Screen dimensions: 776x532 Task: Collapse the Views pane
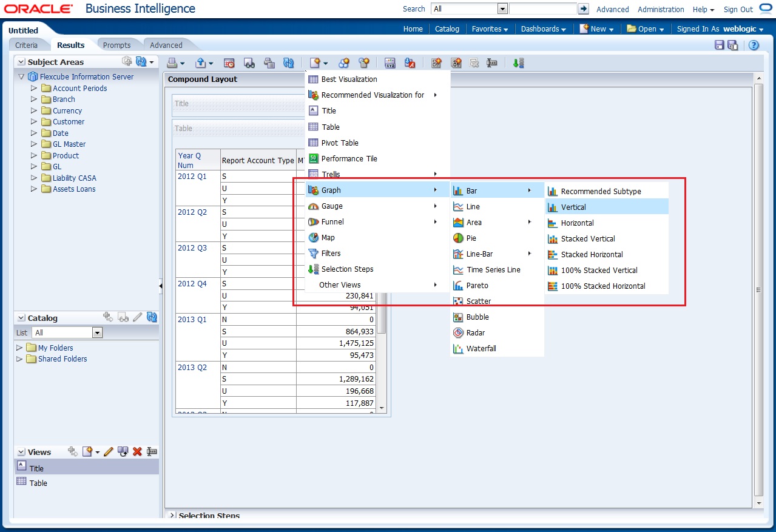(x=21, y=452)
